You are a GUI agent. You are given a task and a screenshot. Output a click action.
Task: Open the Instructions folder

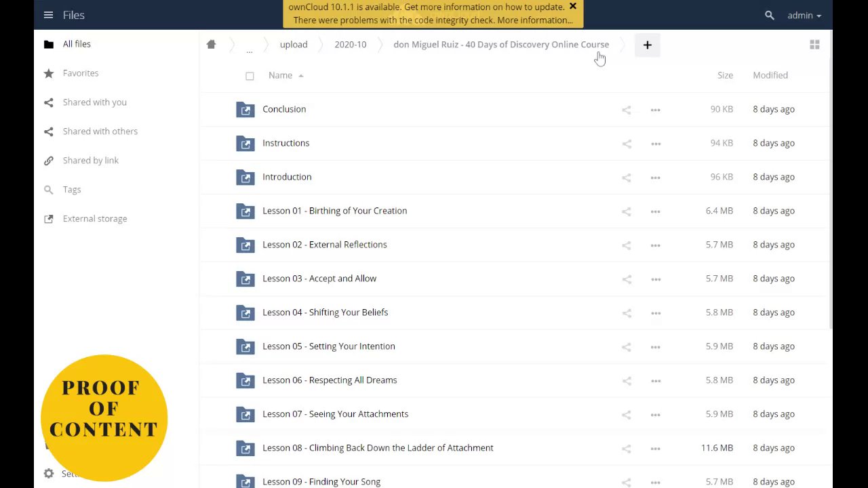pyautogui.click(x=285, y=143)
